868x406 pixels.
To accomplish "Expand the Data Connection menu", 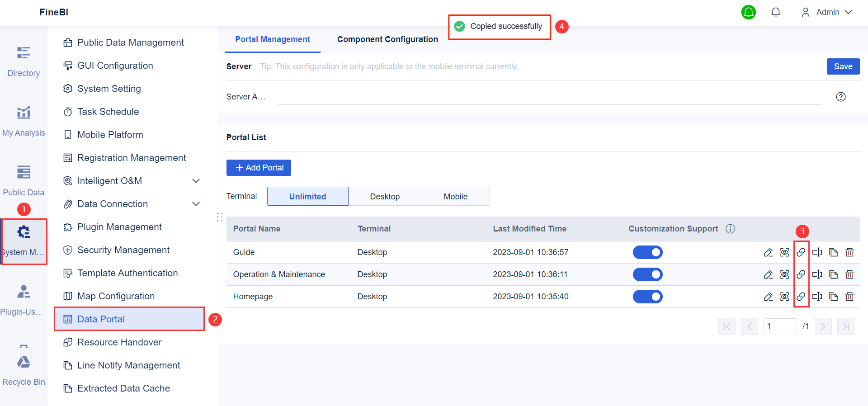I will [x=196, y=204].
